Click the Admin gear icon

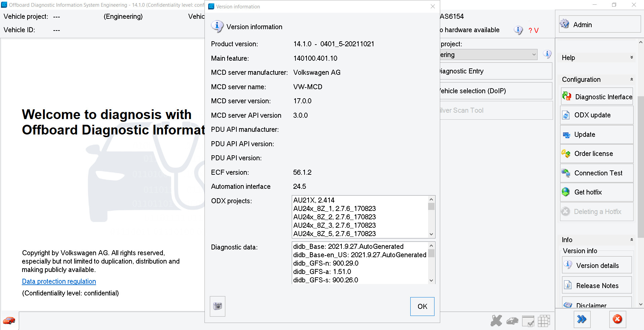[565, 24]
